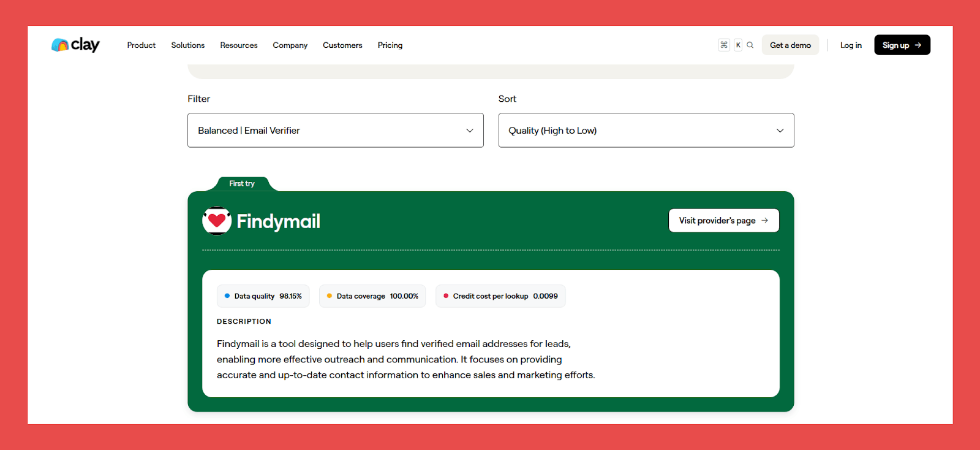Open the Quality (High to Low) sort dropdown
Image resolution: width=980 pixels, height=450 pixels.
coord(646,130)
